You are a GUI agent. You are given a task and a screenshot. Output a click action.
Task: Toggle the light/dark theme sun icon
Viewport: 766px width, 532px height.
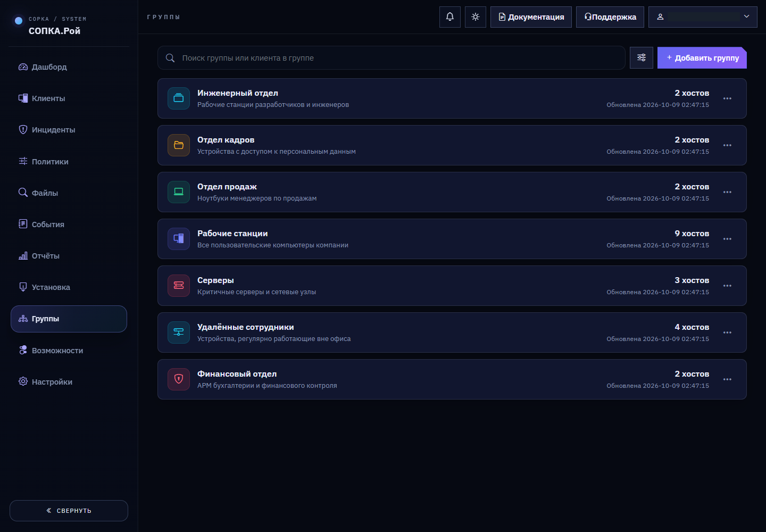(476, 17)
